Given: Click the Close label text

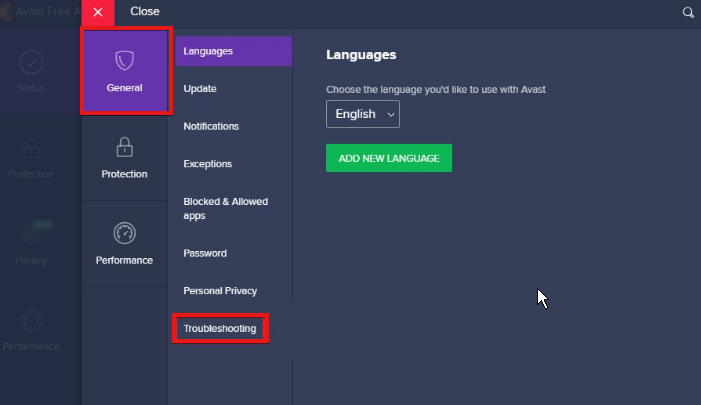Looking at the screenshot, I should 145,11.
